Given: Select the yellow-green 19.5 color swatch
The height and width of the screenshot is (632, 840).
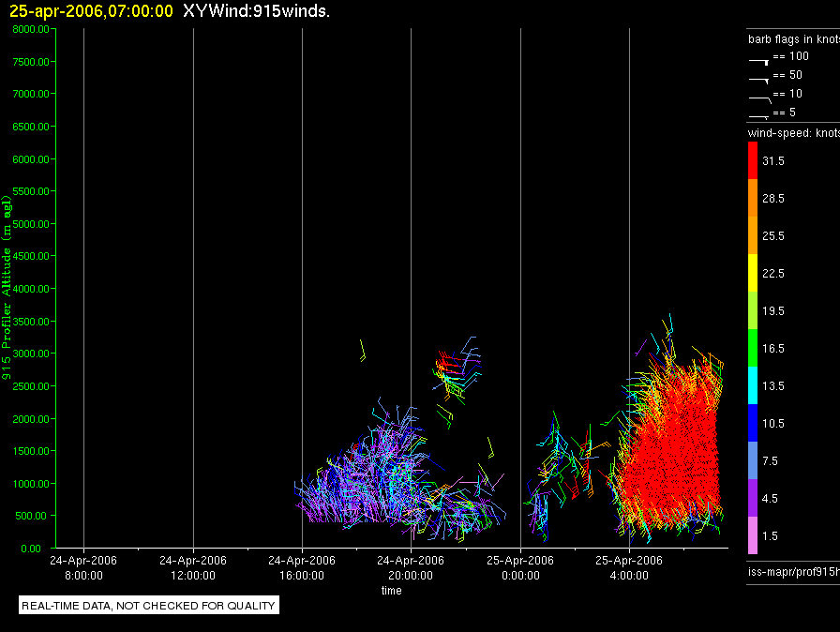Looking at the screenshot, I should click(x=753, y=310).
